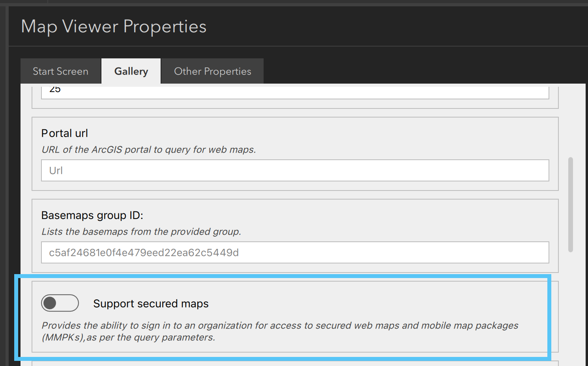The image size is (588, 366).
Task: Click the grey knob of the secured maps toggle
Action: pyautogui.click(x=50, y=303)
